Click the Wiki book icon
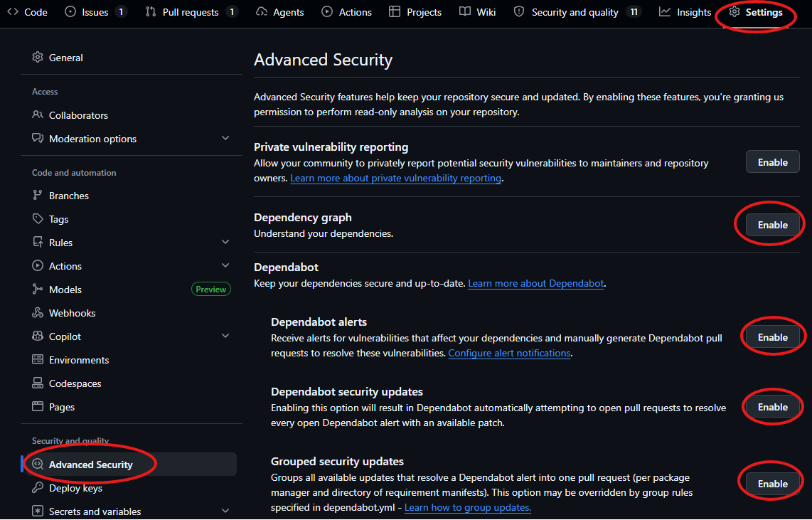 (x=465, y=11)
